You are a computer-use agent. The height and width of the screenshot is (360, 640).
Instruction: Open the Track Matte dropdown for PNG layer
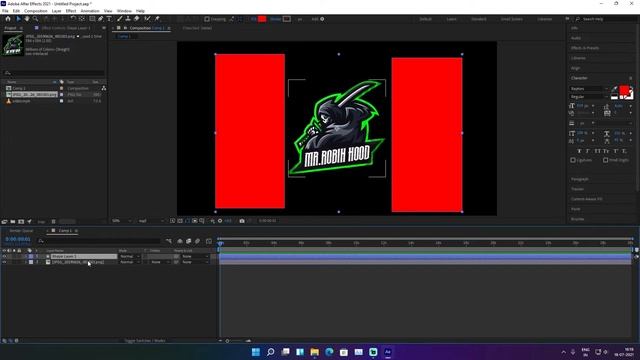tap(160, 262)
